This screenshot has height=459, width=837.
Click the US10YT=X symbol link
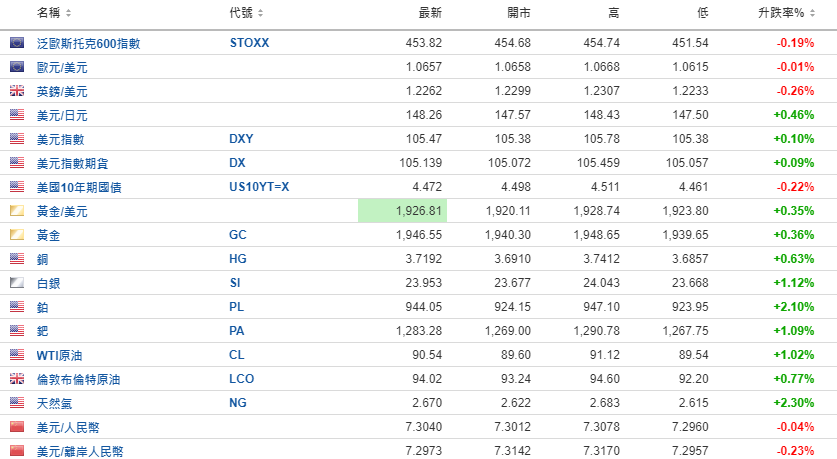(259, 187)
